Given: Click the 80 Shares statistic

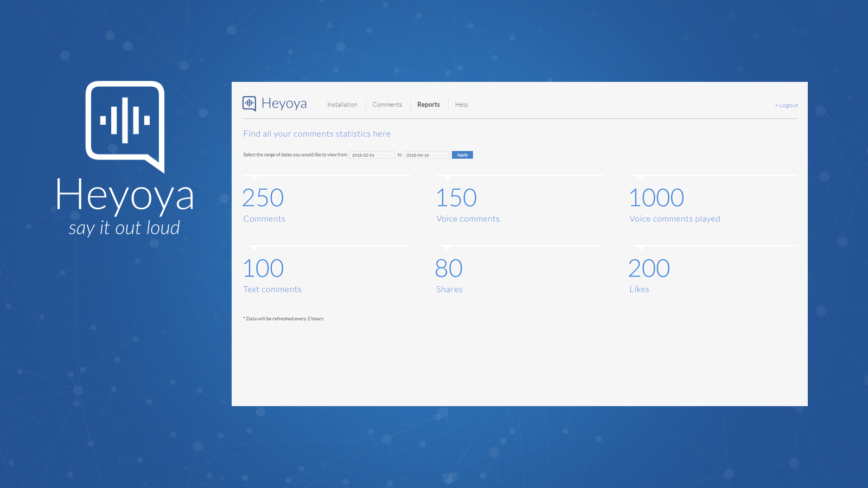Looking at the screenshot, I should tap(449, 275).
